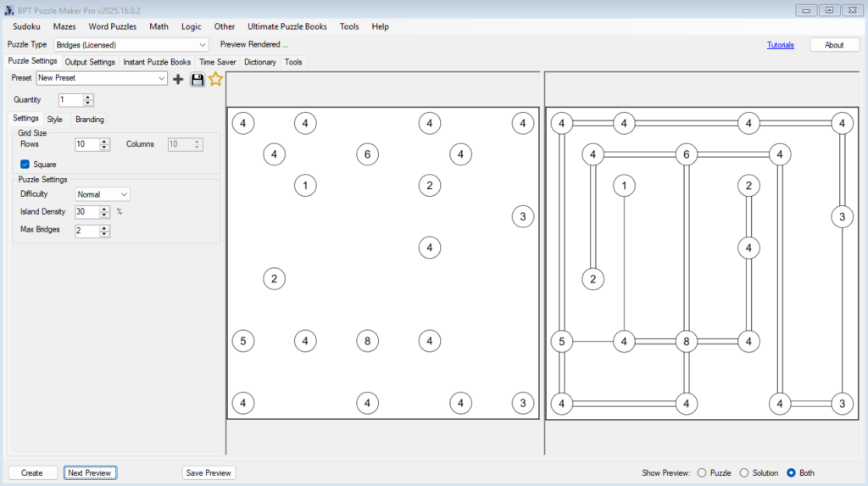
Task: Open the Difficulty dropdown
Action: click(124, 194)
